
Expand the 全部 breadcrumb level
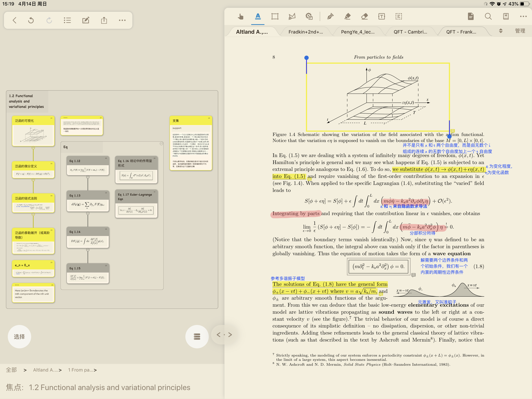click(x=25, y=370)
